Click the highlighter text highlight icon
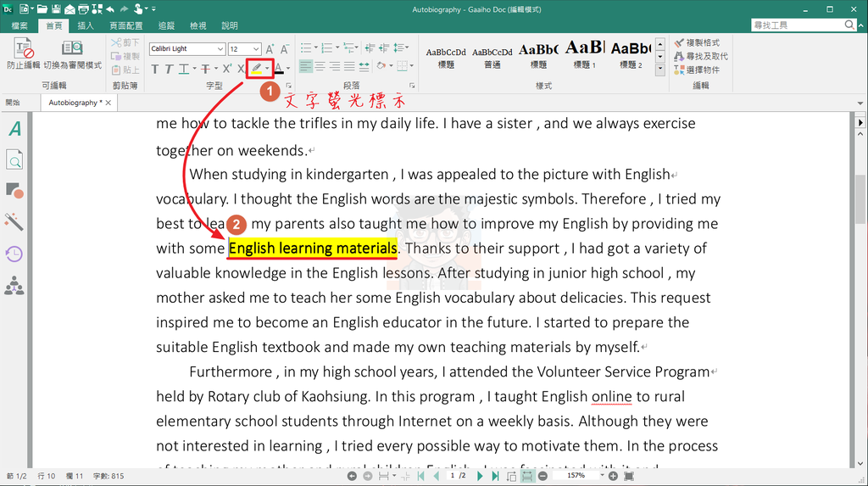868x486 pixels. tap(256, 69)
